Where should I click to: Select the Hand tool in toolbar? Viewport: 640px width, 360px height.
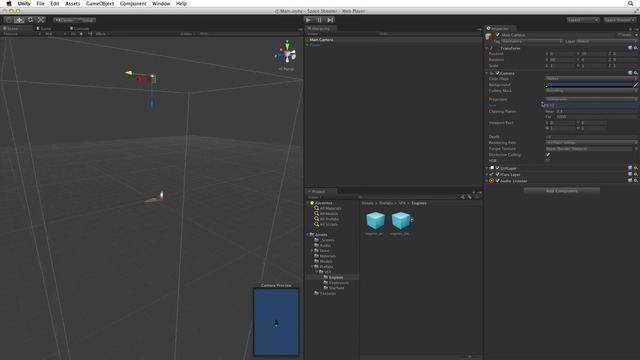pyautogui.click(x=9, y=20)
